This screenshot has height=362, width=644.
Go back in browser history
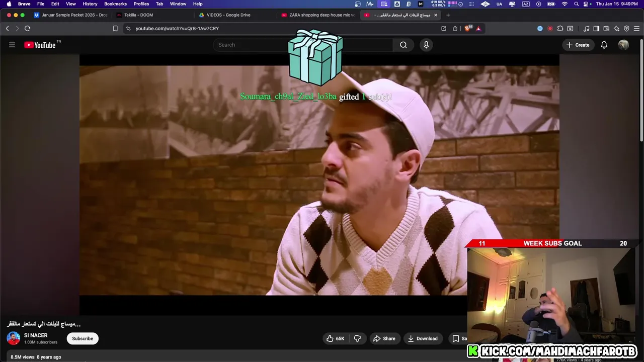tap(7, 29)
